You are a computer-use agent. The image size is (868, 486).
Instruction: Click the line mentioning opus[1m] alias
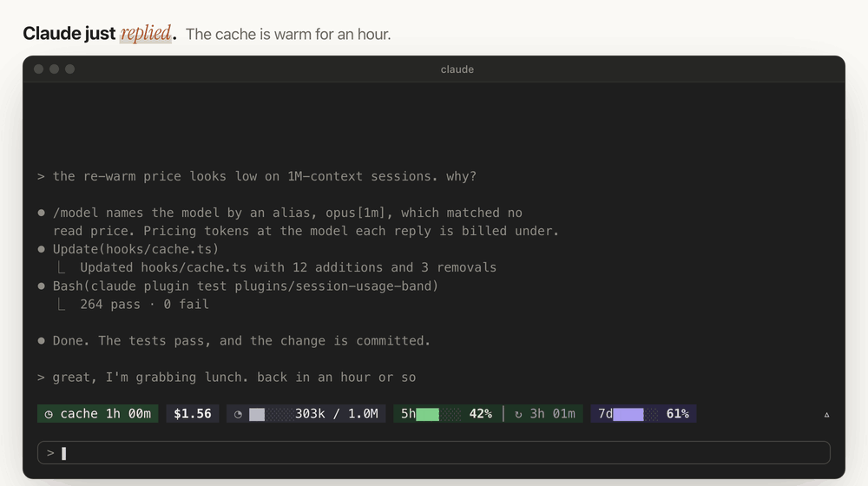287,213
